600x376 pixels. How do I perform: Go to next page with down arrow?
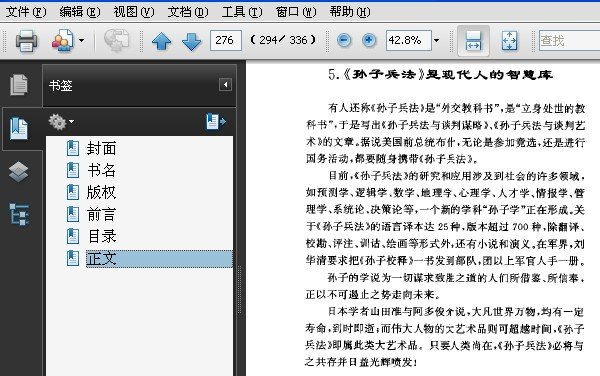192,41
